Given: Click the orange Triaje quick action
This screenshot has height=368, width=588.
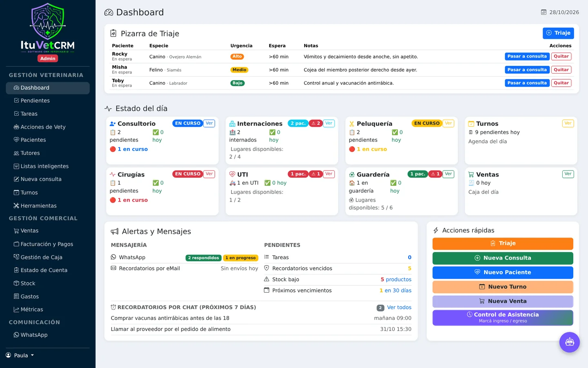Looking at the screenshot, I should 503,244.
